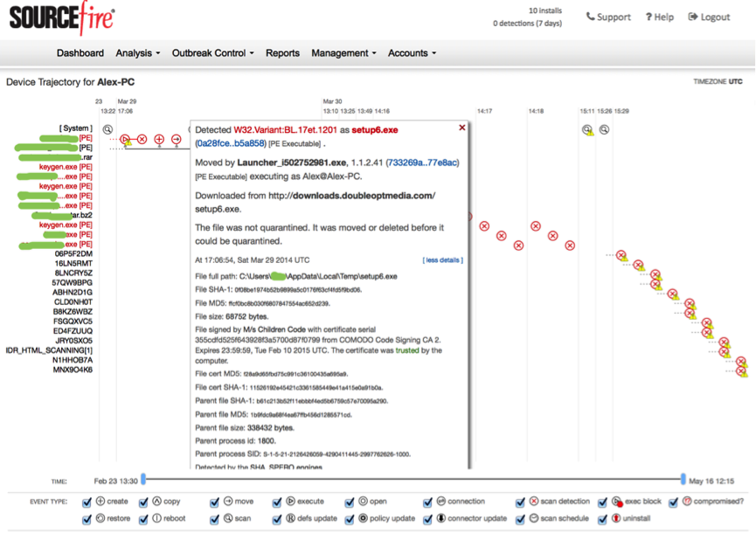Click the Help question mark icon

coord(649,17)
